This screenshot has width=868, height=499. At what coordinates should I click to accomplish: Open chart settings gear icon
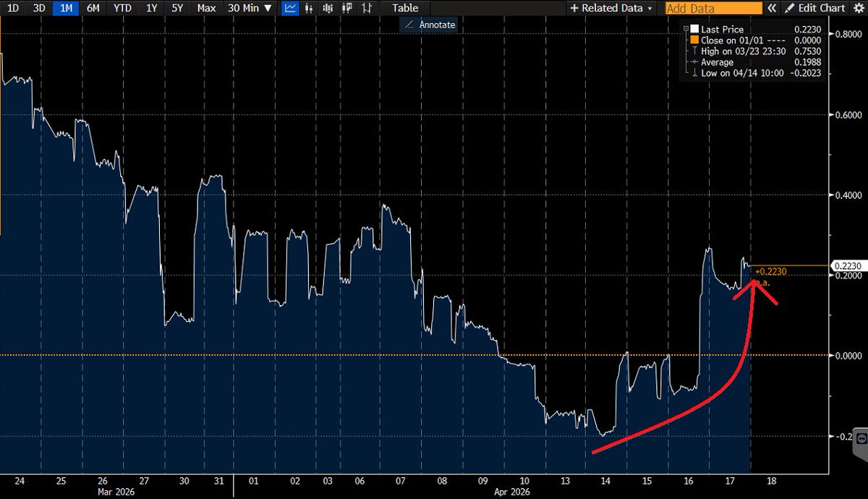[859, 8]
